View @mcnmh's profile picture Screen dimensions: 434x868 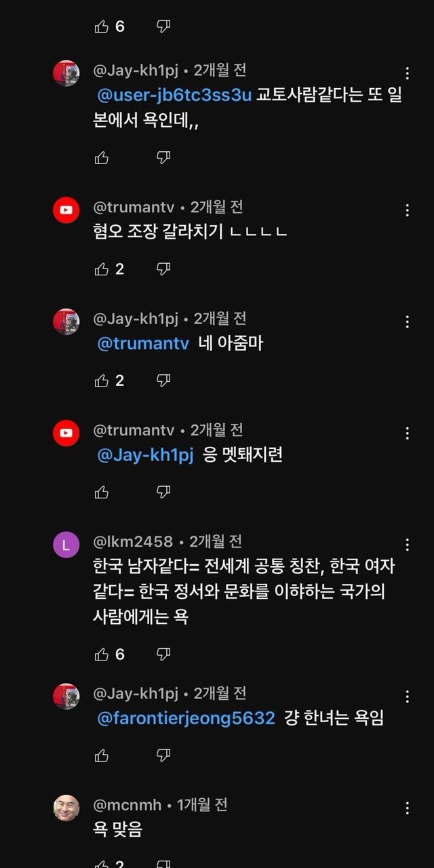[x=66, y=808]
